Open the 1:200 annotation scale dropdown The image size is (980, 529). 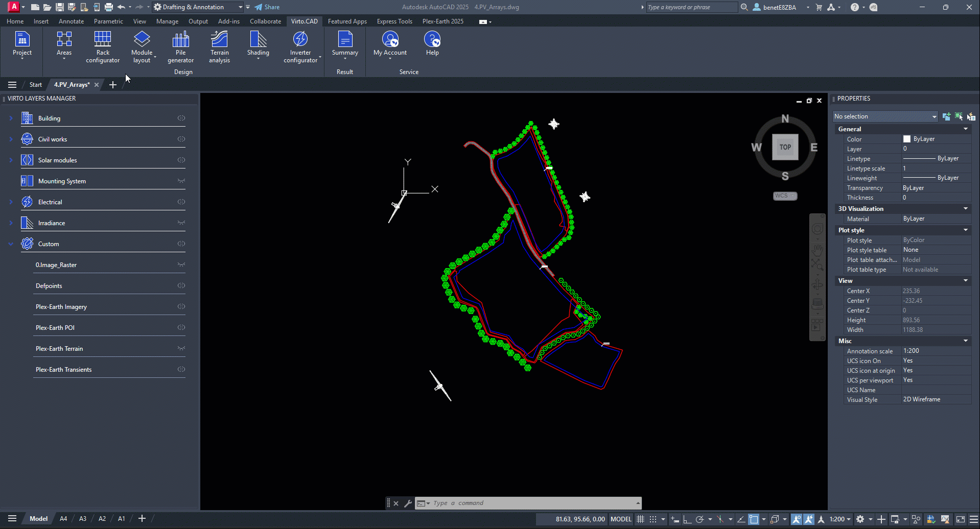coord(840,519)
